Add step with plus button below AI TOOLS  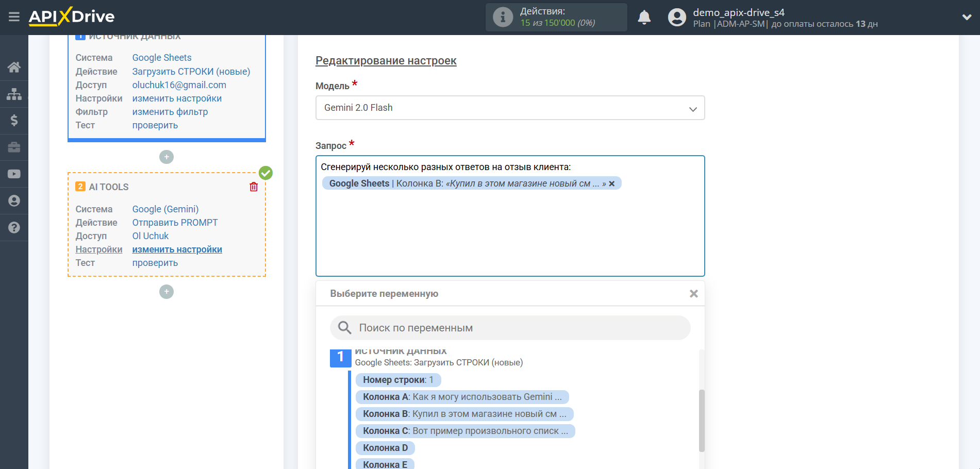coord(167,292)
